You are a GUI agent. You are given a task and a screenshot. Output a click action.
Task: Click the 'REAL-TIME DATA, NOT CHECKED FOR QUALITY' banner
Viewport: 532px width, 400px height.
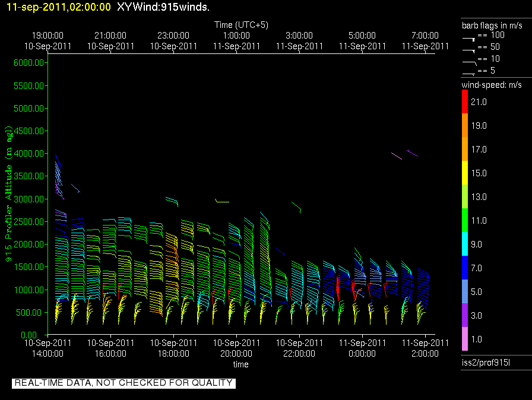123,383
